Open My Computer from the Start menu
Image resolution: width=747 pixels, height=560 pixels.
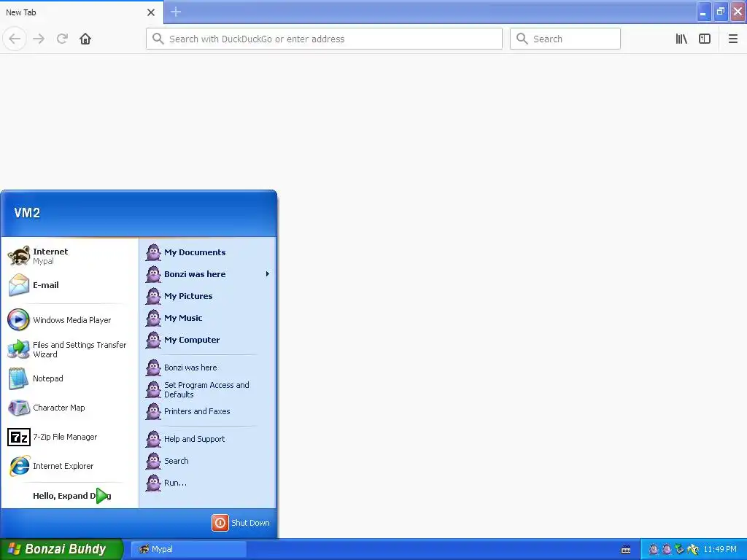coord(208,340)
